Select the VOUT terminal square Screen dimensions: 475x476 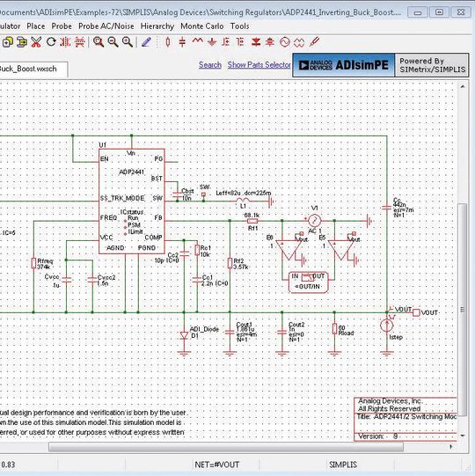(x=416, y=312)
